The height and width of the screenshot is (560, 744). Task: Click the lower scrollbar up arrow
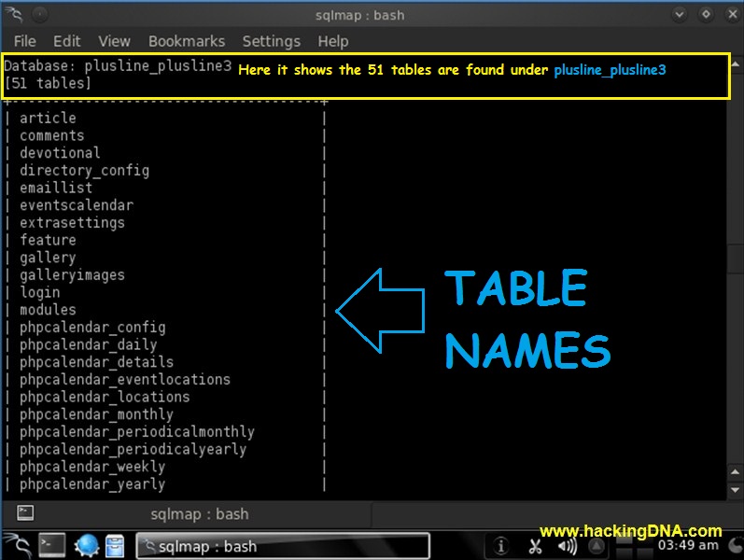[735, 471]
